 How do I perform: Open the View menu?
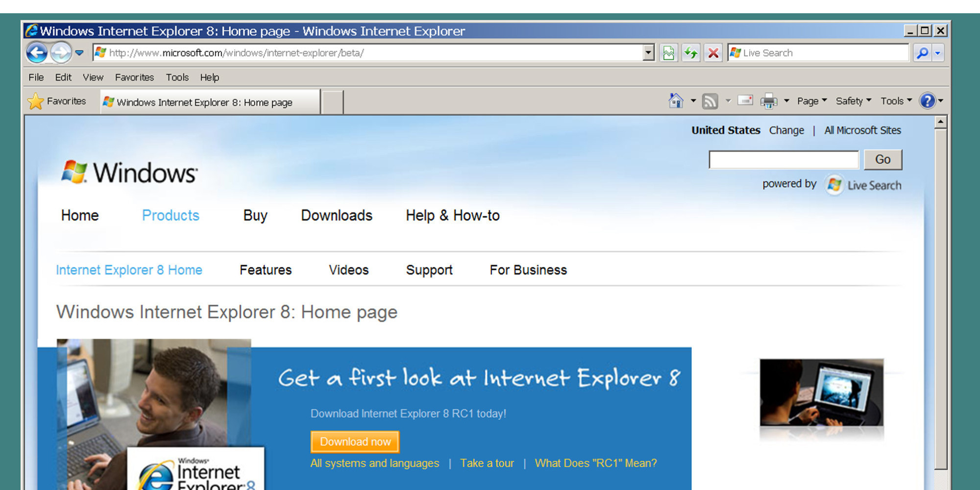coord(93,77)
